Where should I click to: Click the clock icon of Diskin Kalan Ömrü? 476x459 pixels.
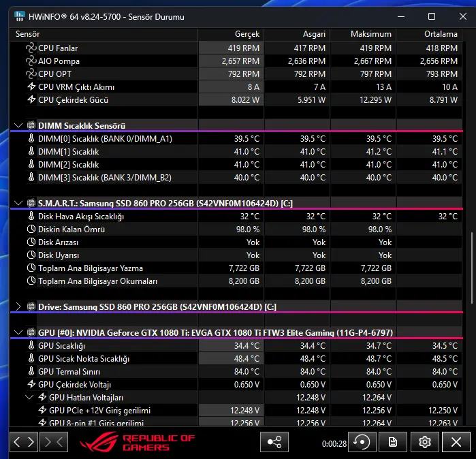point(31,229)
